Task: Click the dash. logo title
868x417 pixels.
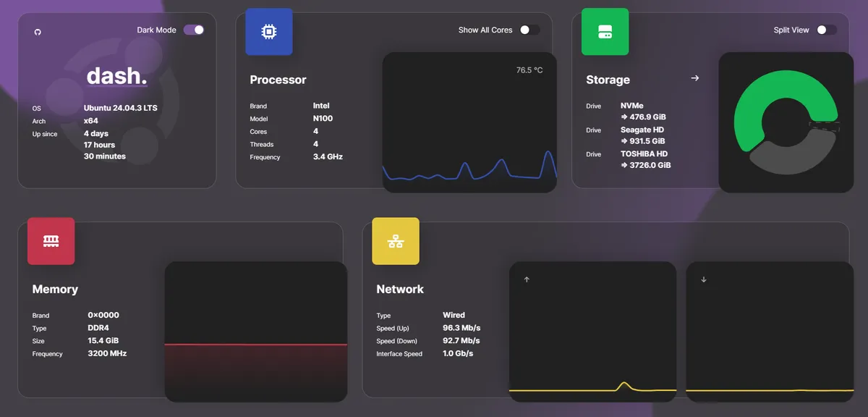Action: coord(116,75)
